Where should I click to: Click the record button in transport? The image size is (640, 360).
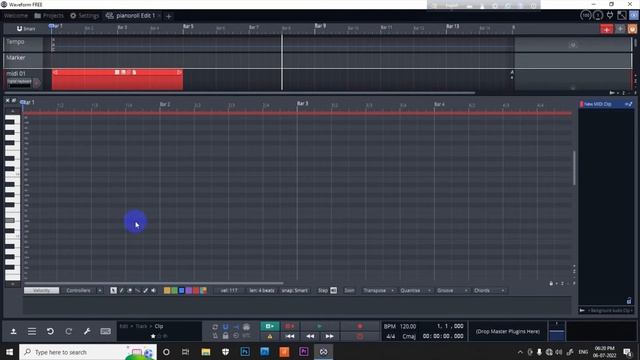360,326
